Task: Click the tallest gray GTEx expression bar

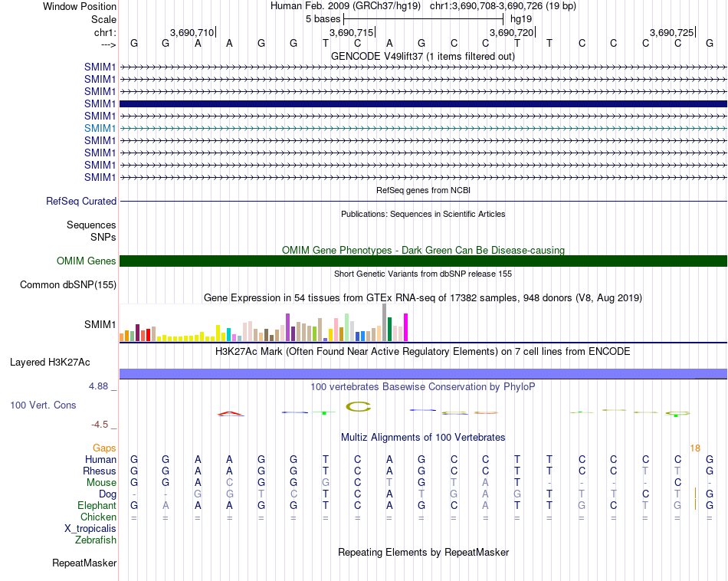Action: [x=385, y=323]
